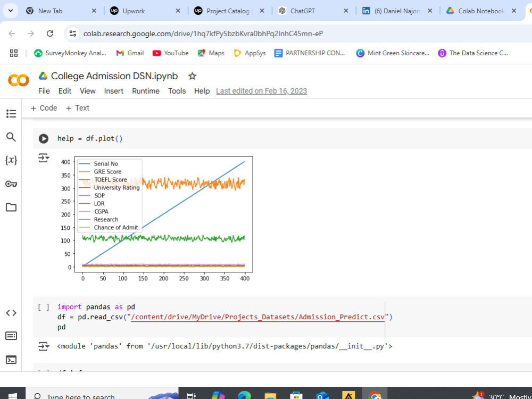532x399 pixels.
Task: Open the Insert menu
Action: [114, 91]
